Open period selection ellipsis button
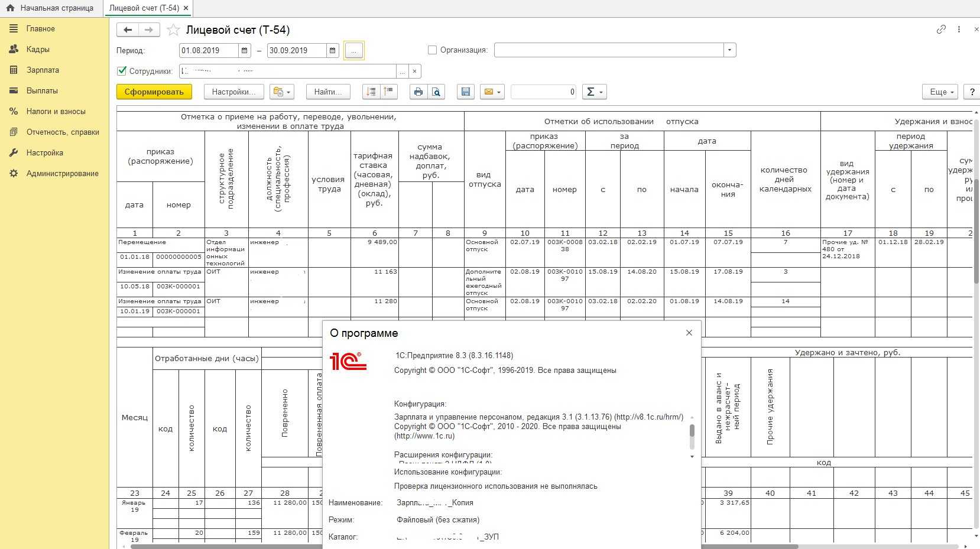Image resolution: width=980 pixels, height=549 pixels. coord(353,51)
